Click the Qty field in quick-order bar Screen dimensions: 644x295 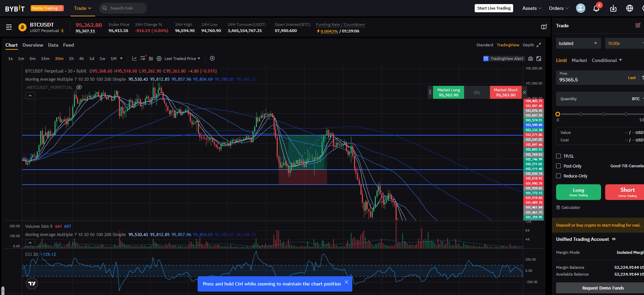477,92
